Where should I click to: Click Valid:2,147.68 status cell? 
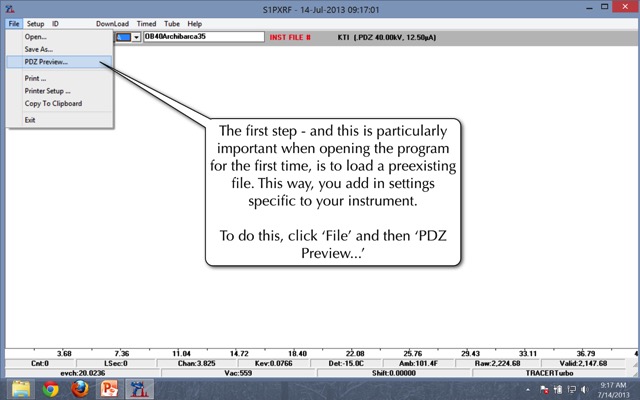[x=583, y=363]
